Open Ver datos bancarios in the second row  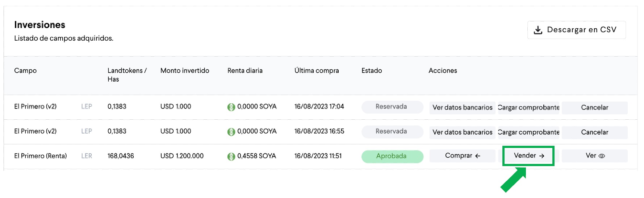pos(462,132)
